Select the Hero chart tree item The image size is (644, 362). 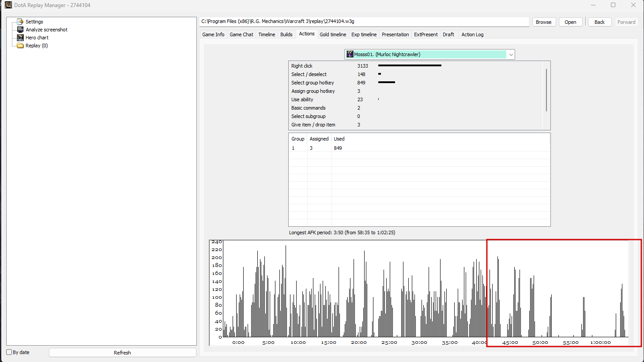point(37,38)
